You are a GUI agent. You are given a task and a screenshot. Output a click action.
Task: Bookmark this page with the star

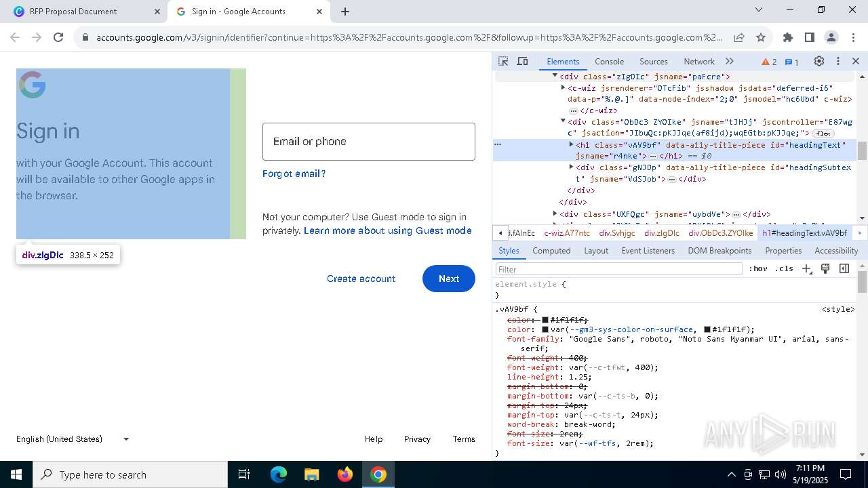761,37
